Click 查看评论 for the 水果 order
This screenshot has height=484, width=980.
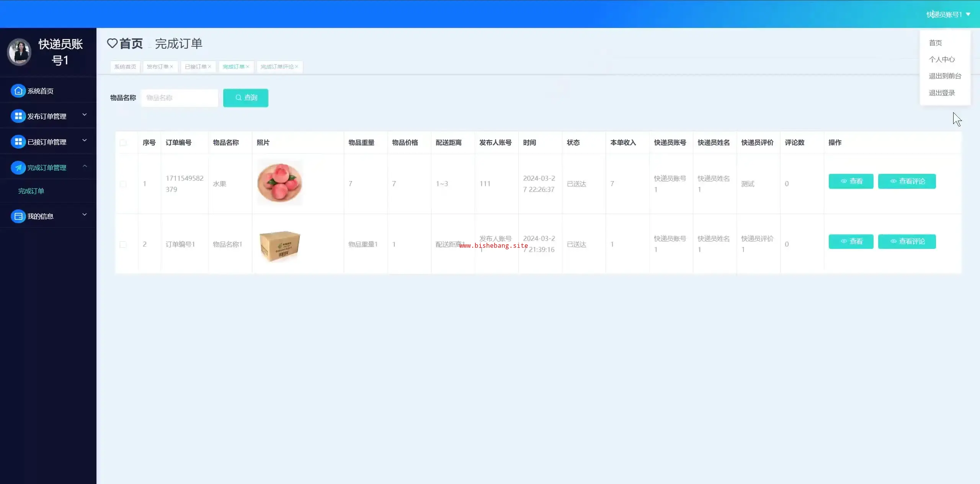click(906, 181)
